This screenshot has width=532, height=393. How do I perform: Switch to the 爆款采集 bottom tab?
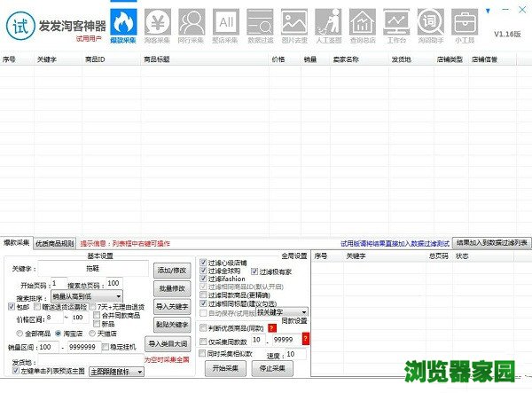[x=16, y=243]
